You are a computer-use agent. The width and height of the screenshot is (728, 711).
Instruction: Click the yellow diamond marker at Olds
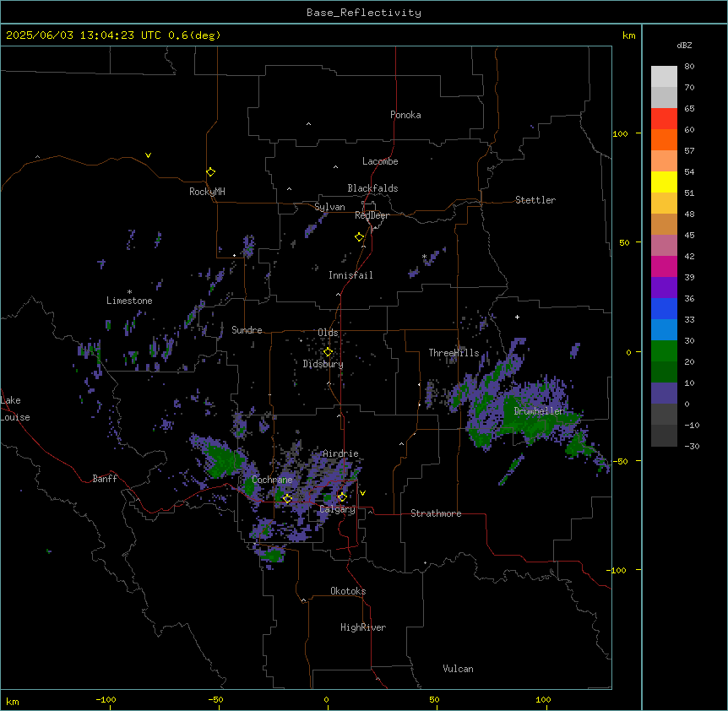(328, 352)
